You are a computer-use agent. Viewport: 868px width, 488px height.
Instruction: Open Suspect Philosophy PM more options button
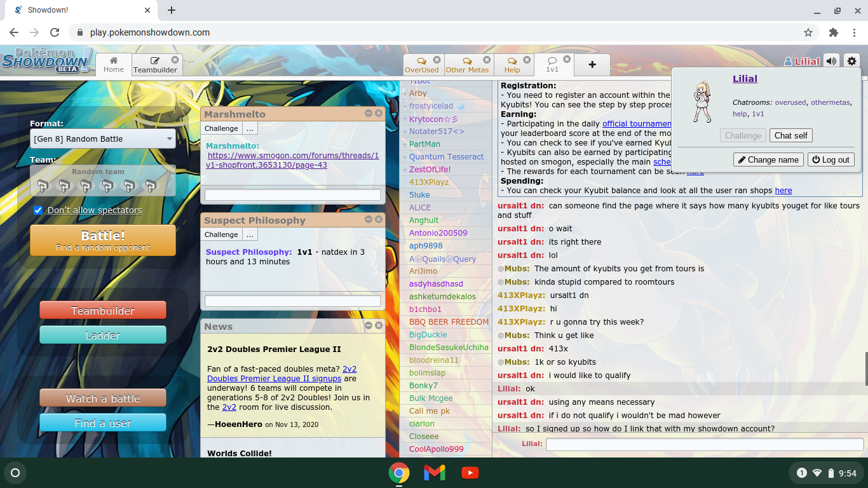250,234
